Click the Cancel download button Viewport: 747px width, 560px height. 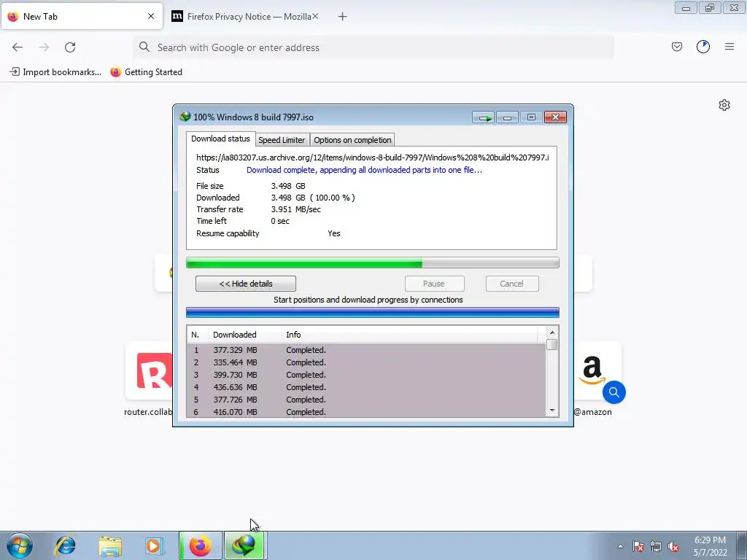(x=511, y=284)
